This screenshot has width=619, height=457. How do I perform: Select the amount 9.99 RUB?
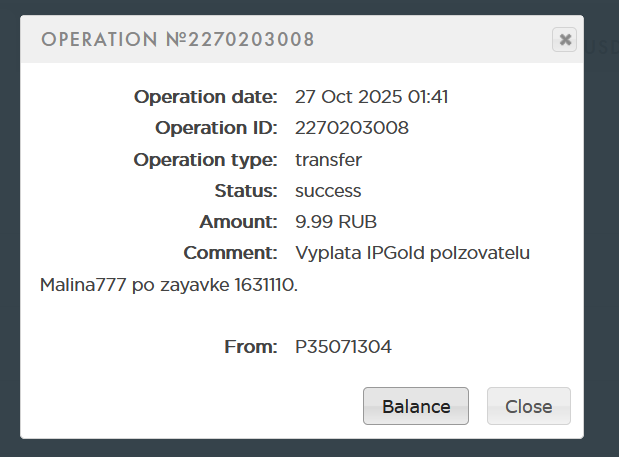coord(335,221)
